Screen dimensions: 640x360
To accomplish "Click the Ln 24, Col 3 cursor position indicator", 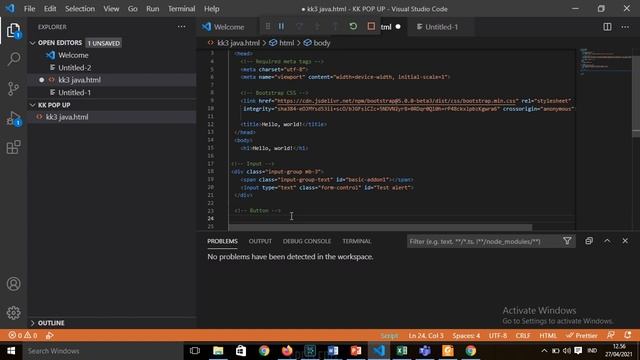I will point(426,336).
